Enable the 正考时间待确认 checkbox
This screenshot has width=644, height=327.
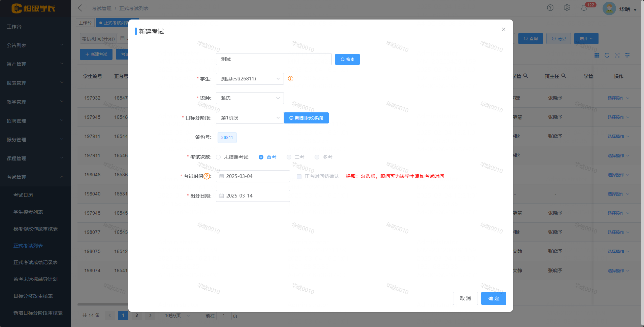pos(299,176)
